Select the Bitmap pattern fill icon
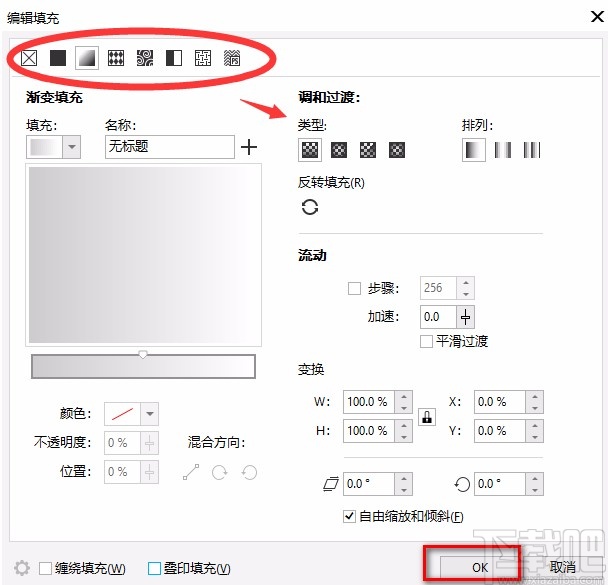608x585 pixels. tap(145, 58)
